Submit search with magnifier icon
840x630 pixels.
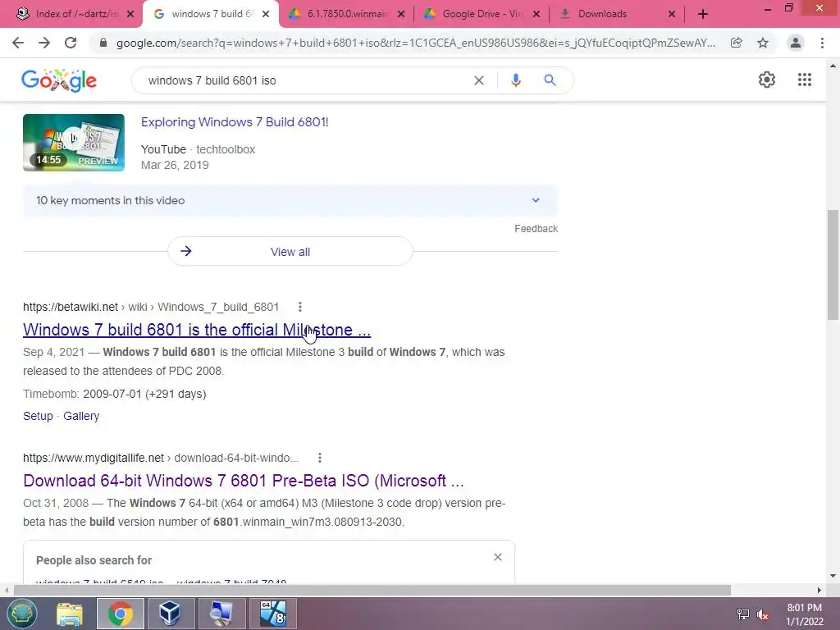coord(550,80)
